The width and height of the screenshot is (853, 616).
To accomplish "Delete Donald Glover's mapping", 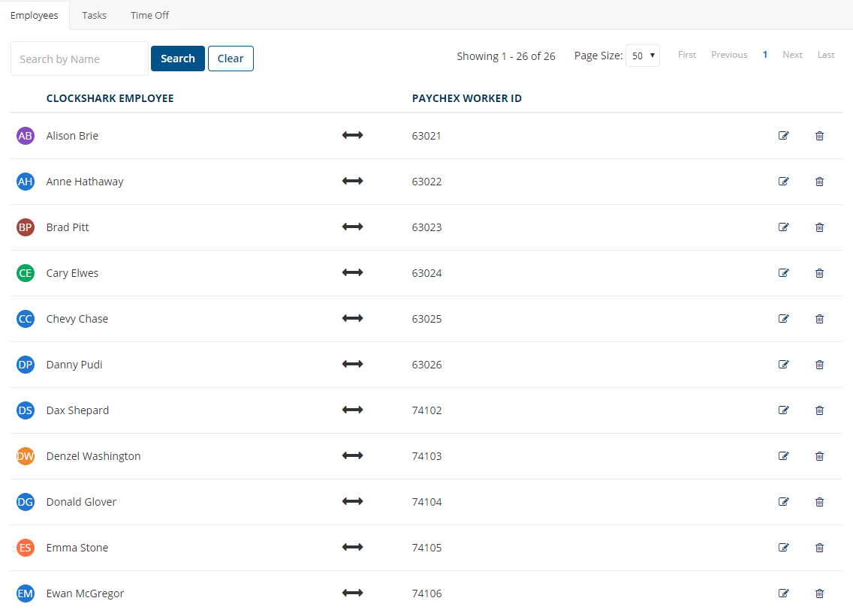I will coord(819,500).
